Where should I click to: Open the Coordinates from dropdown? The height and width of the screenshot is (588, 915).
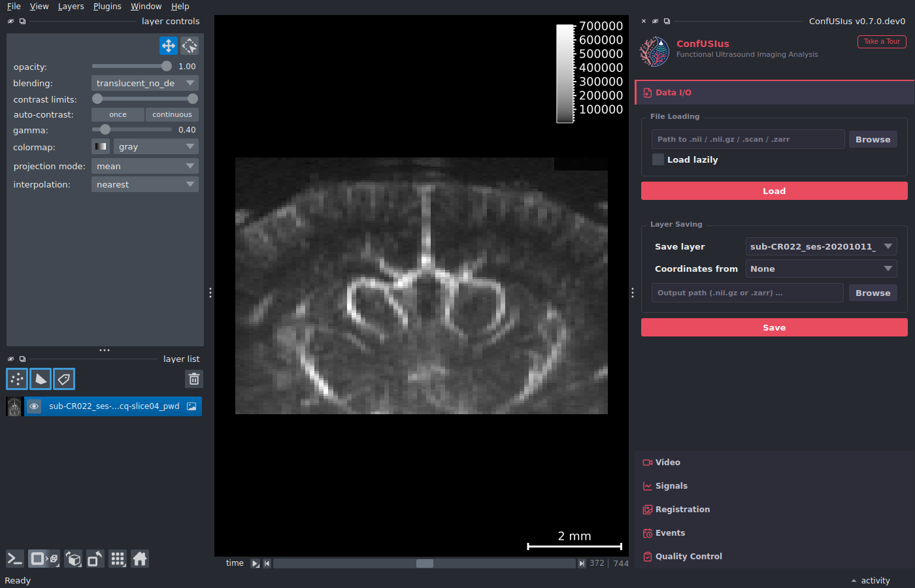(821, 269)
